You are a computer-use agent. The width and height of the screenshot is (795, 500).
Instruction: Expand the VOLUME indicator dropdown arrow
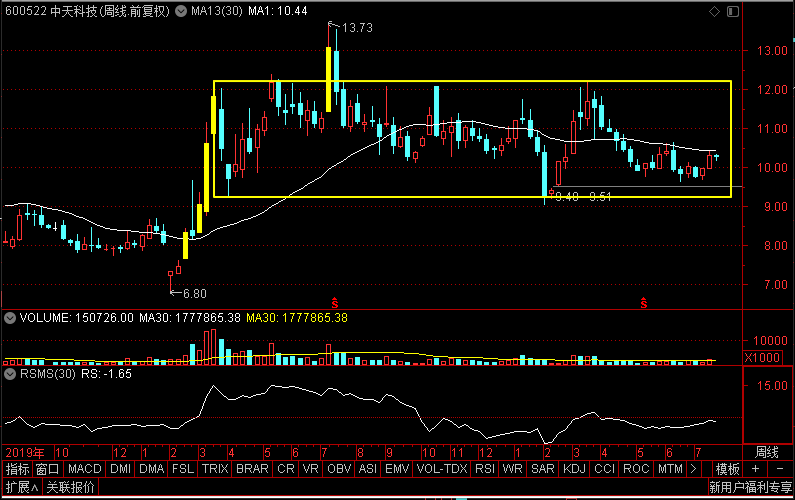pos(10,318)
